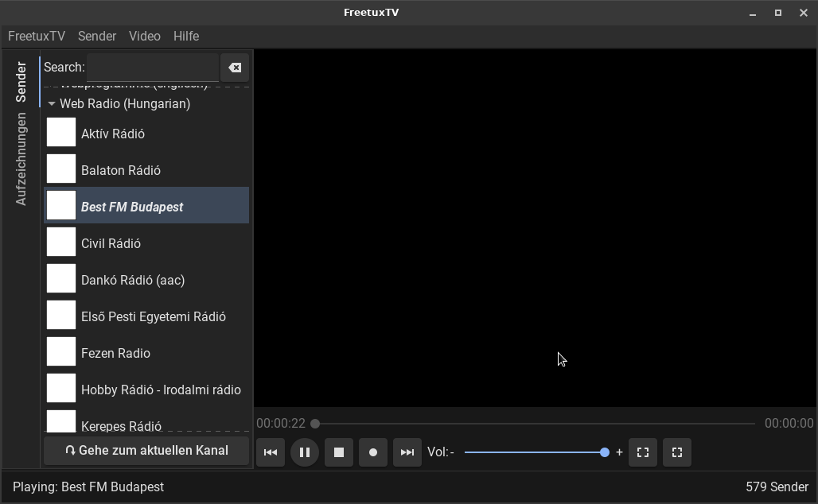Clear the search field with backspace icon

(x=235, y=68)
